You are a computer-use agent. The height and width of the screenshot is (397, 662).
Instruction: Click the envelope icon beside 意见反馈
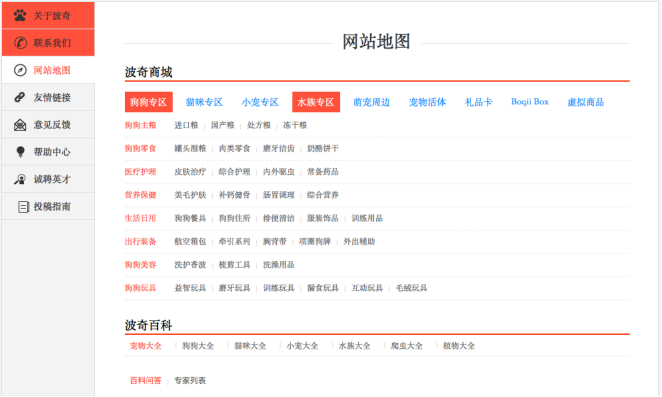(x=20, y=125)
